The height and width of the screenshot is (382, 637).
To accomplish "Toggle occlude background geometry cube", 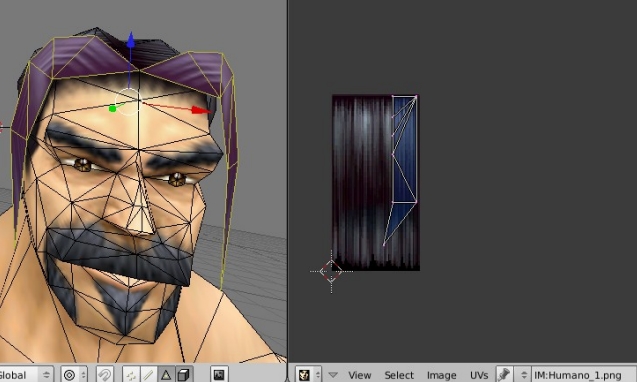I will [184, 374].
